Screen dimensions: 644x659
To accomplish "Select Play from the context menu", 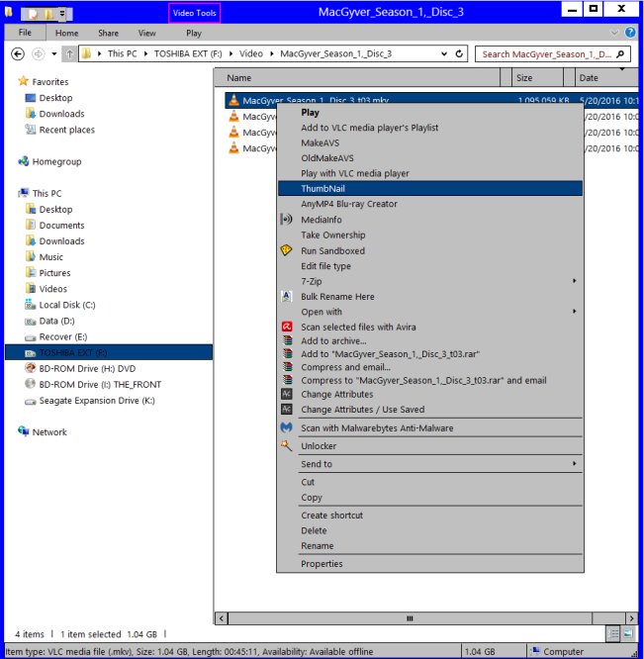I will tap(429, 113).
